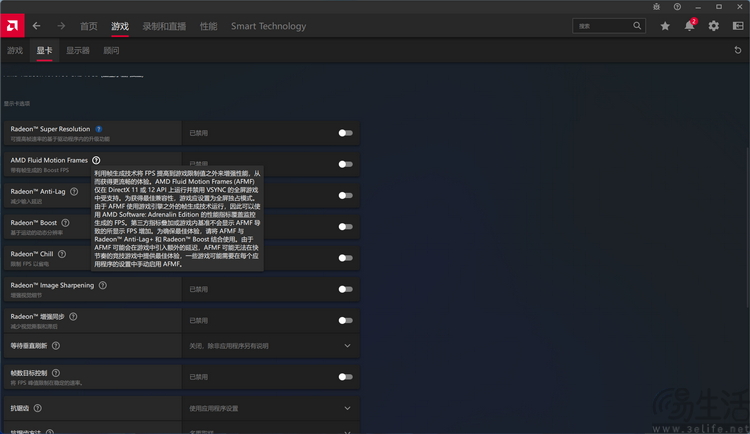This screenshot has width=750, height=434.
Task: Open 首页 tab
Action: (x=88, y=26)
